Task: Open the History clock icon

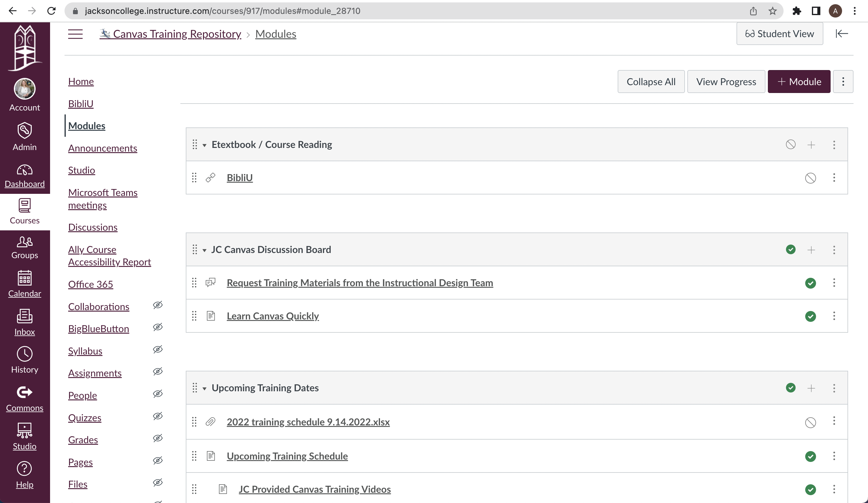Action: [x=24, y=354]
